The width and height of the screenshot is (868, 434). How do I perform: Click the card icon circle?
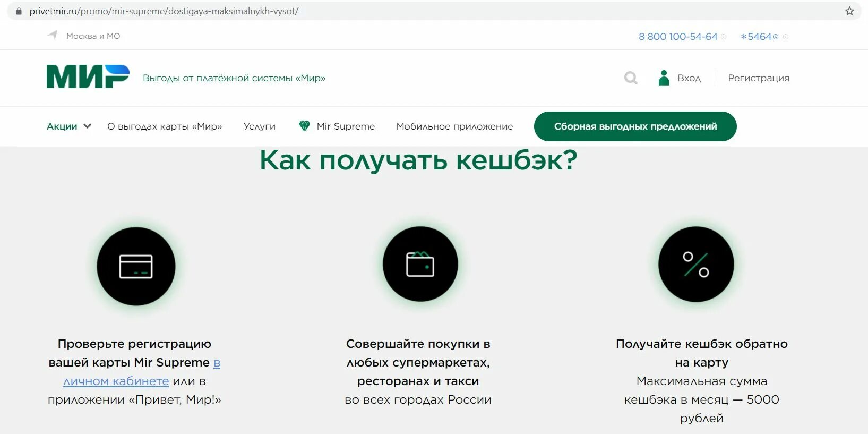(136, 266)
